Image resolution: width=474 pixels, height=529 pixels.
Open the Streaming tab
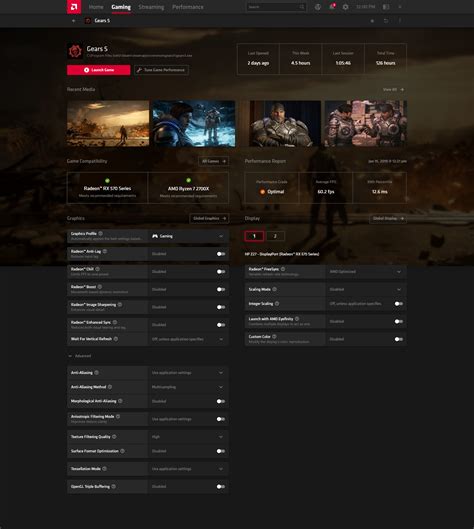[151, 7]
